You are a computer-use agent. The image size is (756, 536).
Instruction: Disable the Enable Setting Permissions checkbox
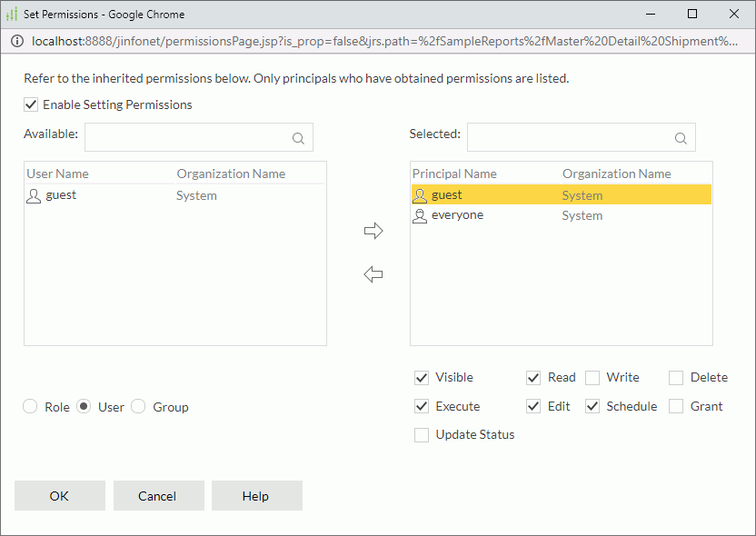click(x=30, y=104)
